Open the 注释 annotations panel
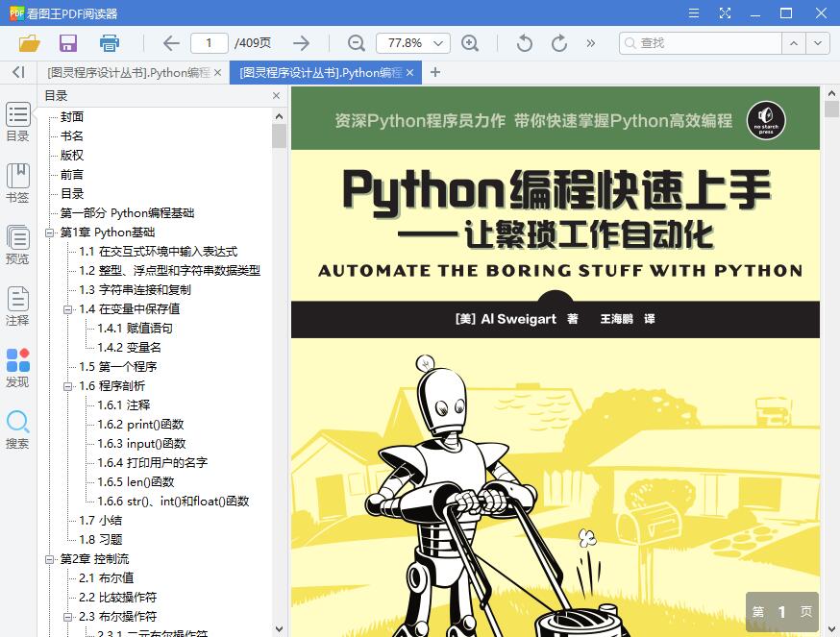This screenshot has height=637, width=840. tap(17, 306)
